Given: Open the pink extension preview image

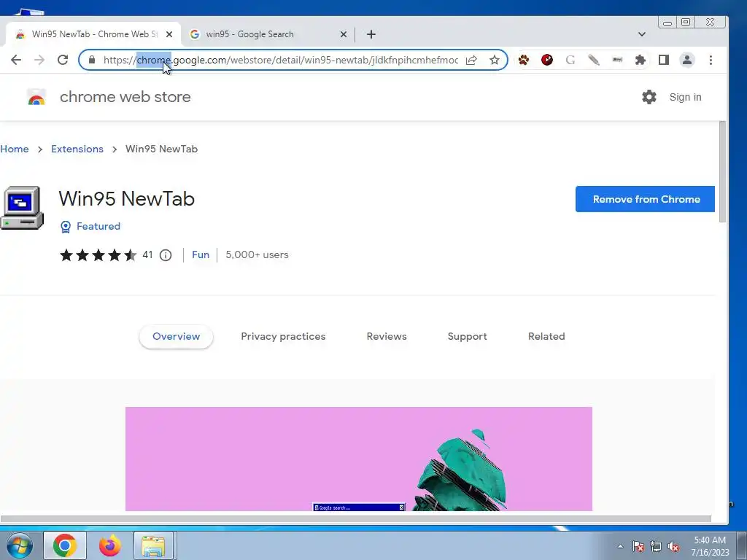Looking at the screenshot, I should coord(359,459).
